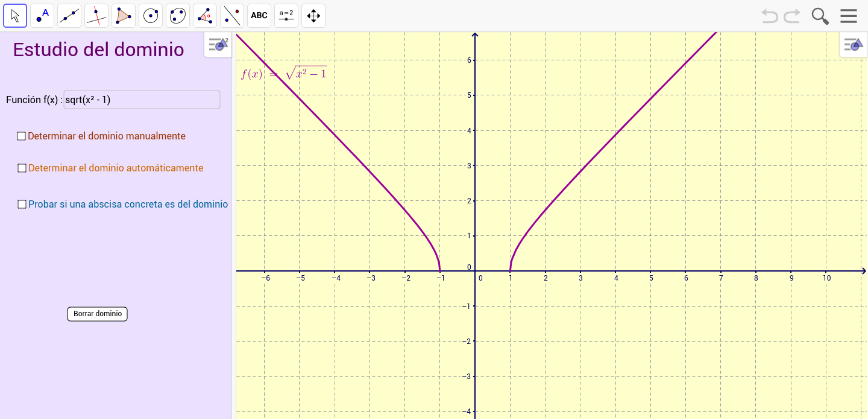Click the Estudio del dominio title

98,49
